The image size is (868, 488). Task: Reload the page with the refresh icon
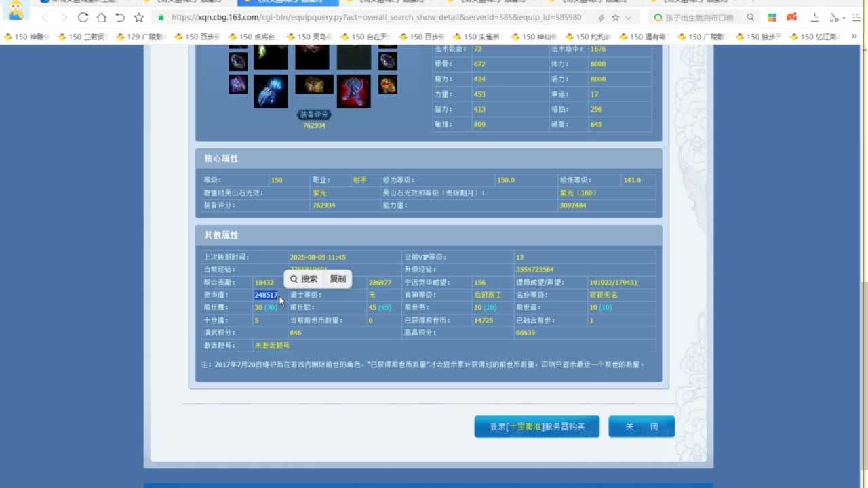83,17
